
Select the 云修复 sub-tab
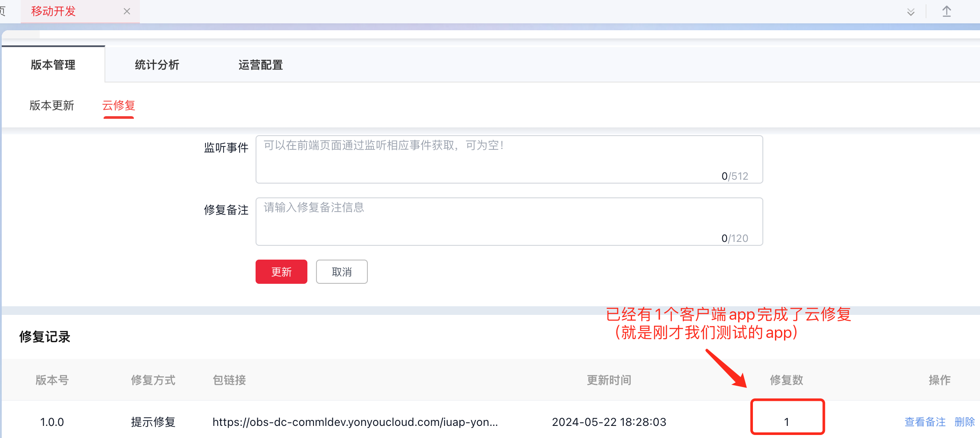(118, 106)
